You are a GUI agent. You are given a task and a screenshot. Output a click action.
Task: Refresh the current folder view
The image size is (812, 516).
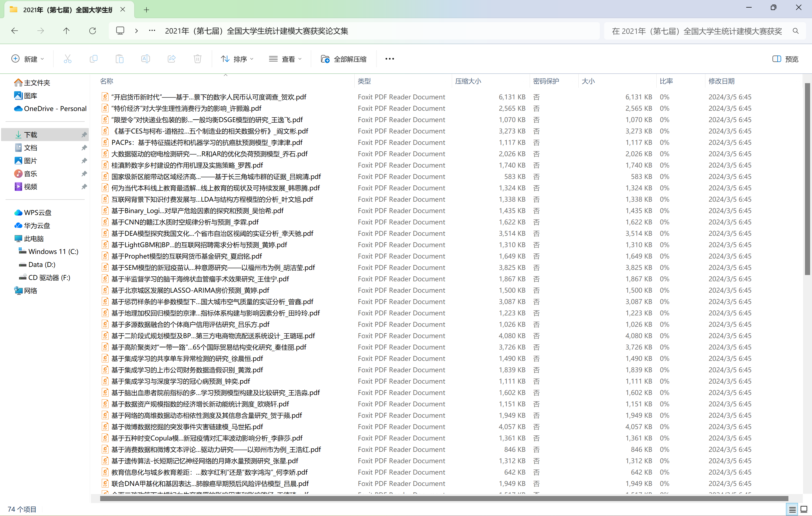(x=92, y=31)
